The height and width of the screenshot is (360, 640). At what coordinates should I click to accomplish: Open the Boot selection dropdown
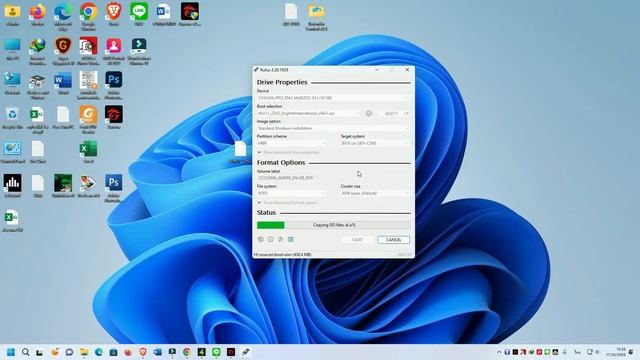tap(309, 113)
